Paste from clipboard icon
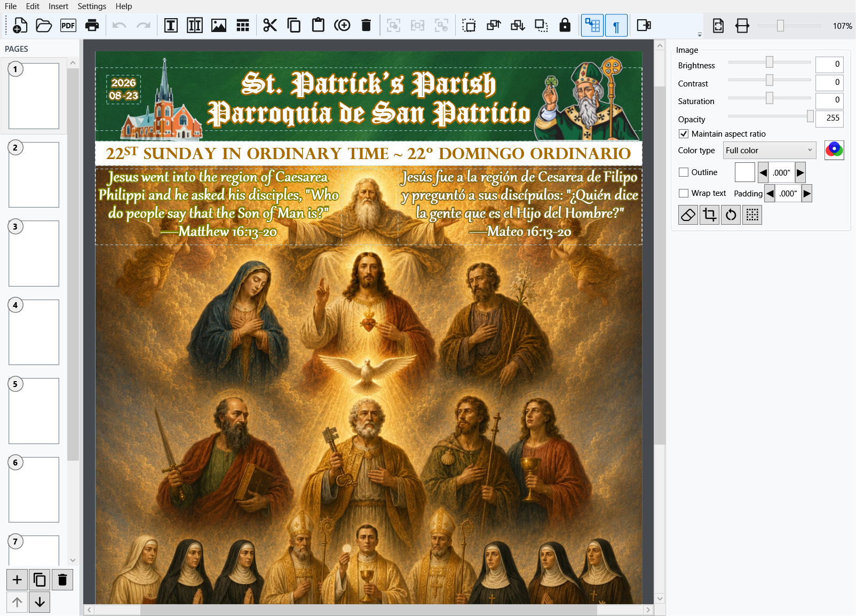Viewport: 856px width, 616px height. pos(318,25)
